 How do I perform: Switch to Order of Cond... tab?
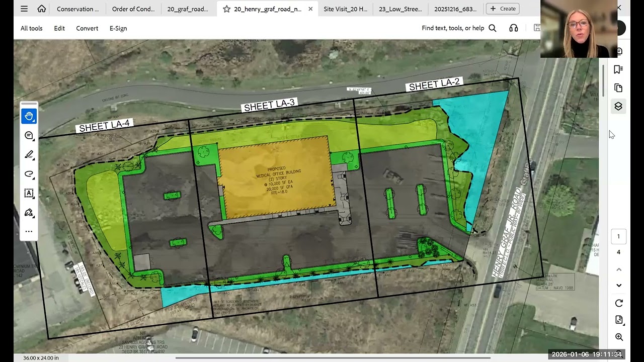[x=133, y=9]
